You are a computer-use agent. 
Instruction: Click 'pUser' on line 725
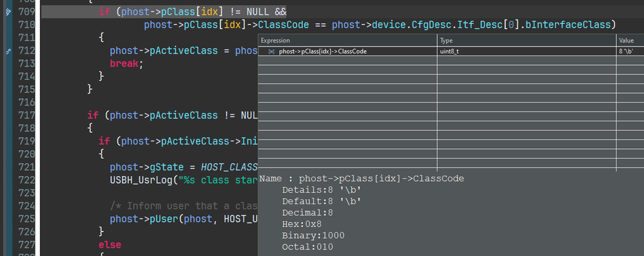(x=164, y=219)
